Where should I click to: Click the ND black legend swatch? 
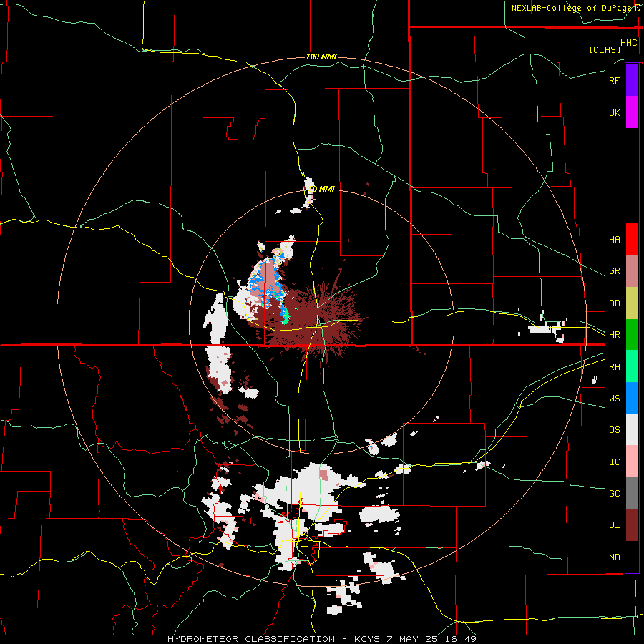click(x=632, y=557)
